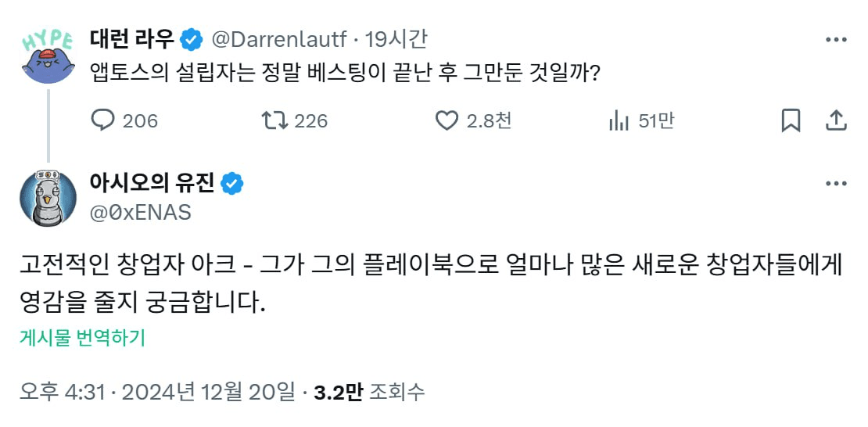Click Darren Lau's HYPE profile avatar
This screenshot has height=427, width=868.
(48, 56)
